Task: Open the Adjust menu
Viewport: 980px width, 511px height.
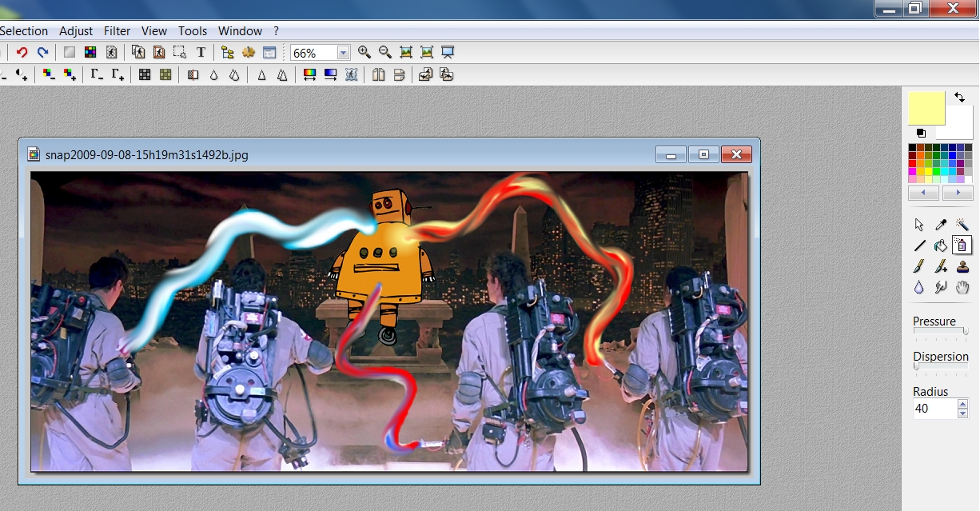Action: [x=76, y=31]
